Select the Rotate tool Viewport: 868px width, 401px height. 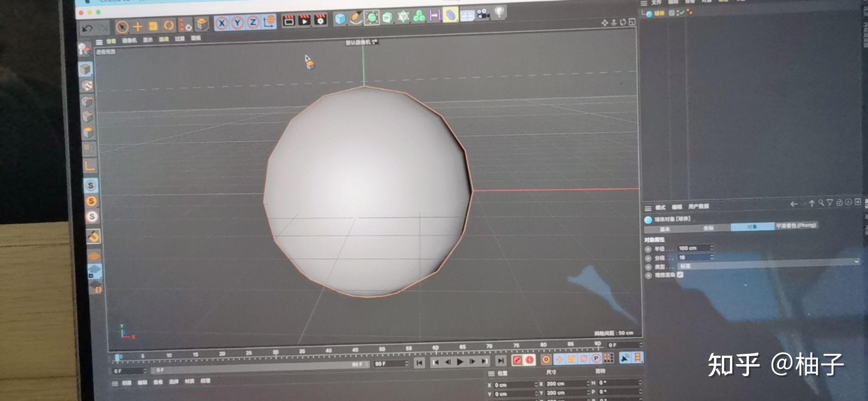point(169,25)
